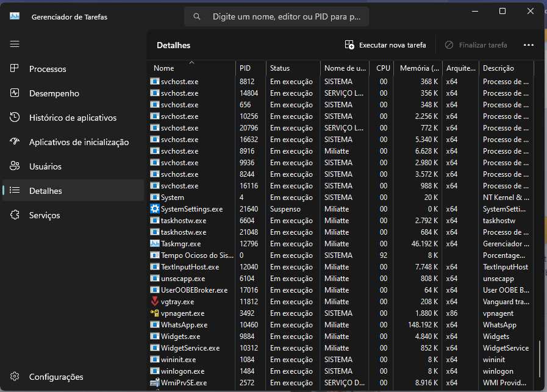The image size is (547, 392).
Task: Click the Aplicativos de inicialização icon
Action: click(x=15, y=141)
